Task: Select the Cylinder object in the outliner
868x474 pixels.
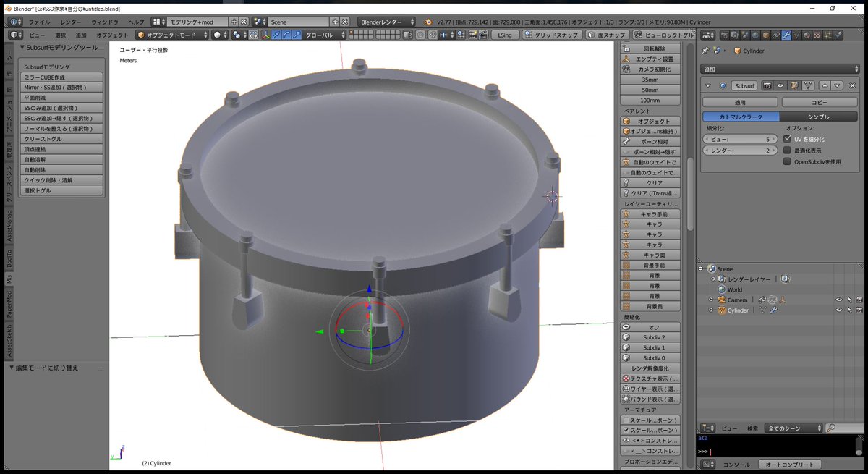Action: click(x=738, y=310)
